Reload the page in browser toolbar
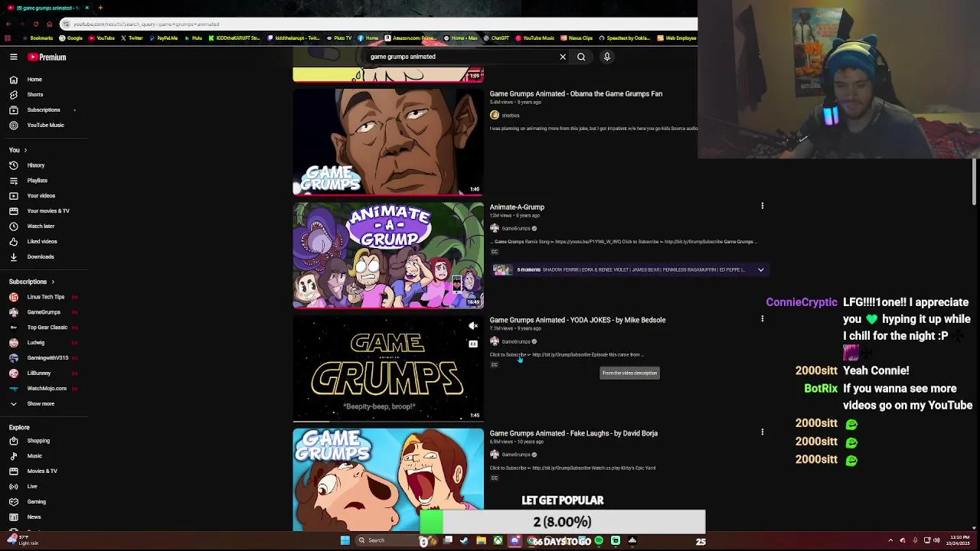Screen dimensions: 980x551 (35, 24)
